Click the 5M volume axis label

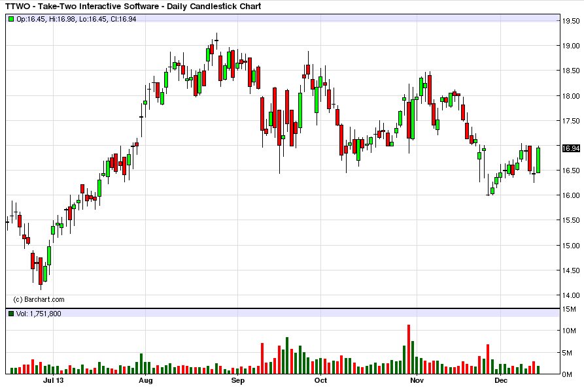point(567,353)
